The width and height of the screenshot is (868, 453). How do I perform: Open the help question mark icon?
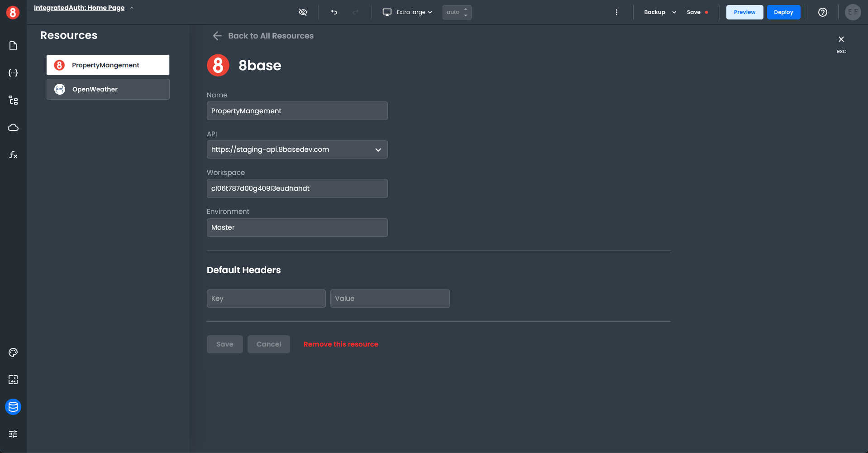[x=822, y=12]
